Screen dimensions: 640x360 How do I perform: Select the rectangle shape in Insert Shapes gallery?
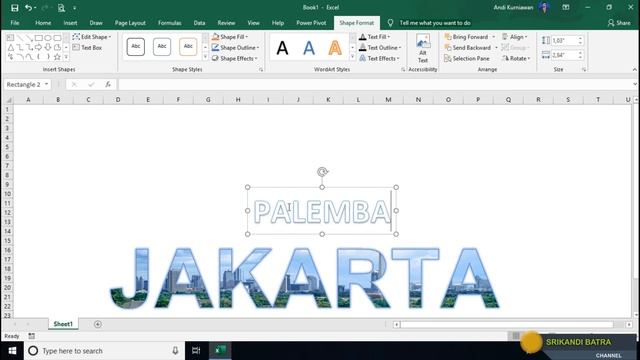[x=39, y=38]
